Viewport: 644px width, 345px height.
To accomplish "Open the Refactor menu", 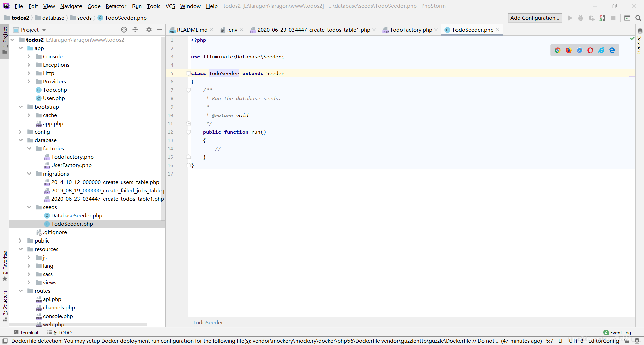I will tap(116, 6).
